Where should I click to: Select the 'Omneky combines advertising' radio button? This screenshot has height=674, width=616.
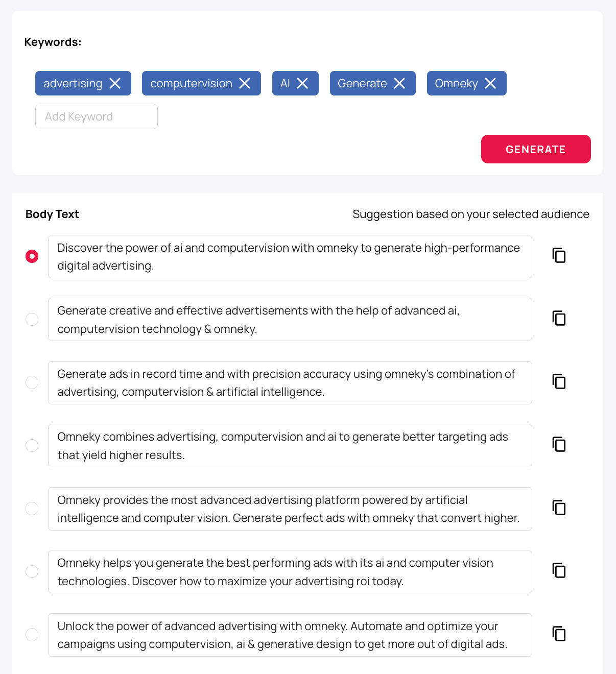coord(32,445)
